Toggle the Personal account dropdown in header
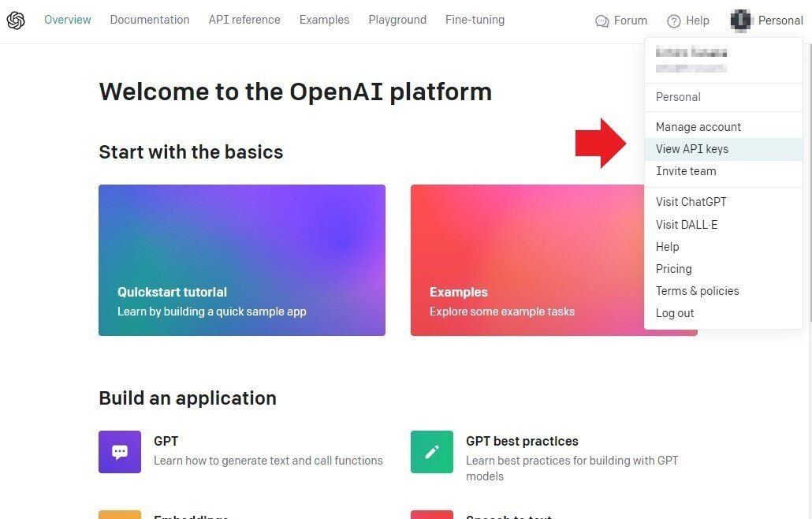 point(767,21)
